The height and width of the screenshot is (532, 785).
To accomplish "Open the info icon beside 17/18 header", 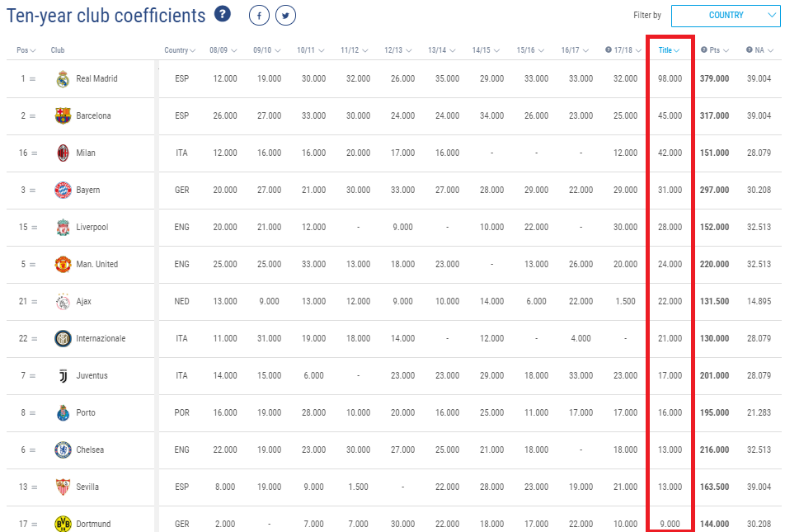I will tap(607, 50).
